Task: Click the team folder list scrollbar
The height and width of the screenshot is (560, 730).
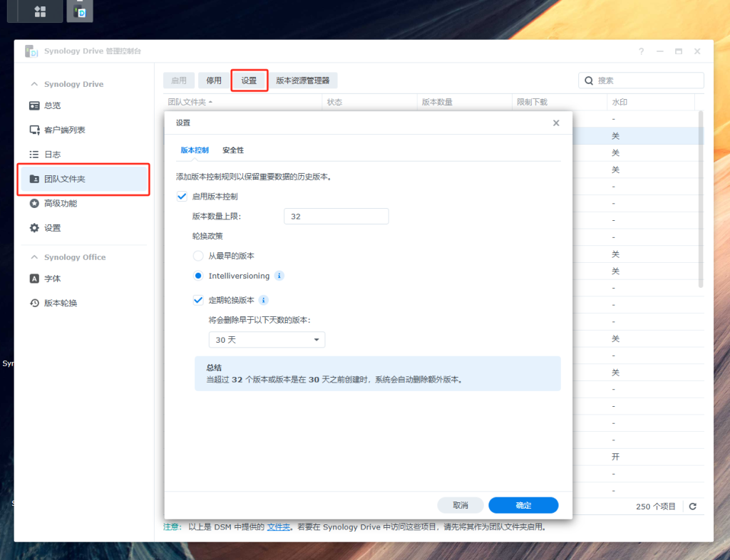Action: point(701,199)
